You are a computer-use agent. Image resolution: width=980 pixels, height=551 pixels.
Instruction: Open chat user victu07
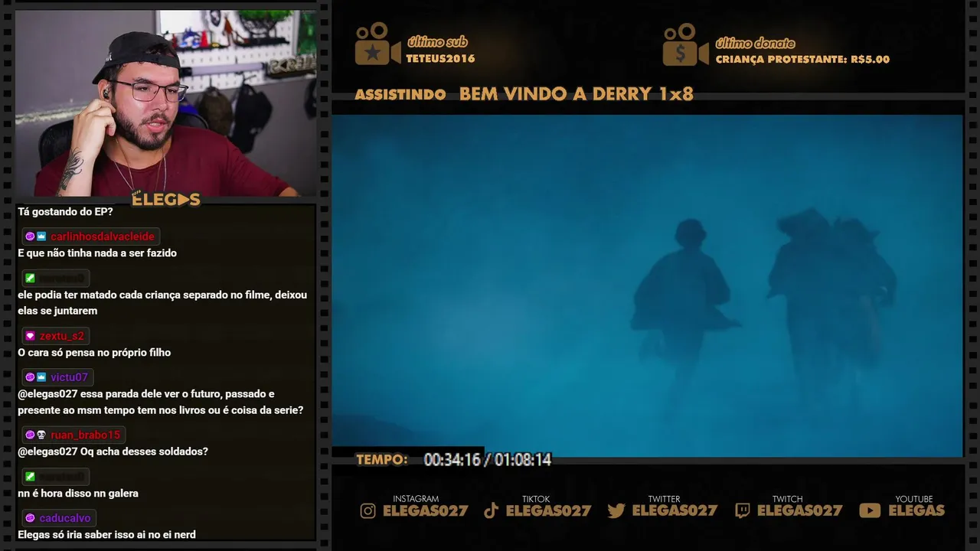pos(70,377)
